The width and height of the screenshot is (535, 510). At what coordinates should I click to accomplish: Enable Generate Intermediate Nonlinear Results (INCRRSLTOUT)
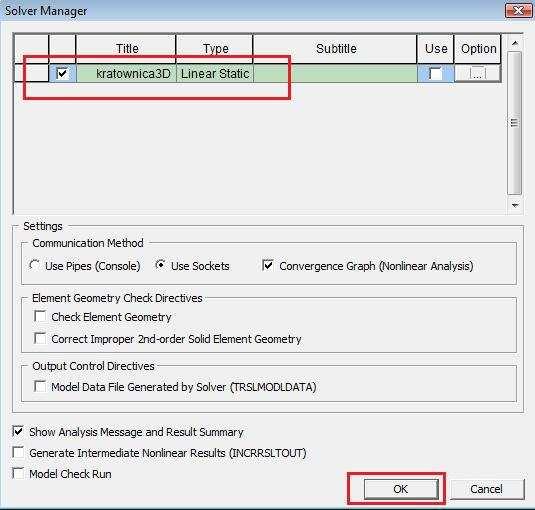(x=18, y=453)
